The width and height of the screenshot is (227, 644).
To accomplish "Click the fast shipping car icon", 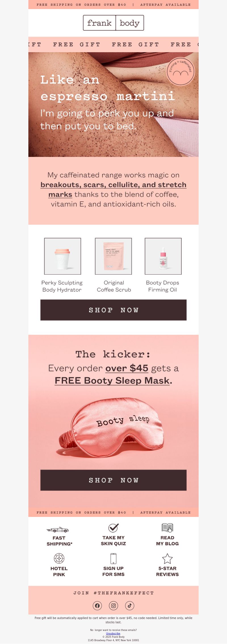I will click(x=58, y=530).
